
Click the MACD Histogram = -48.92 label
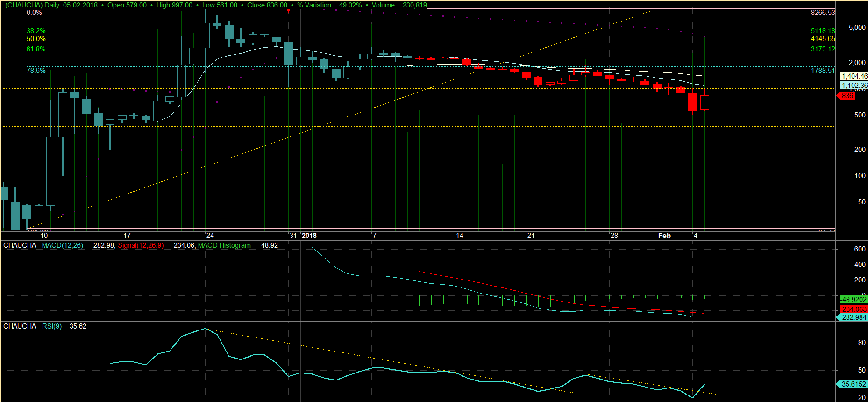coord(238,245)
